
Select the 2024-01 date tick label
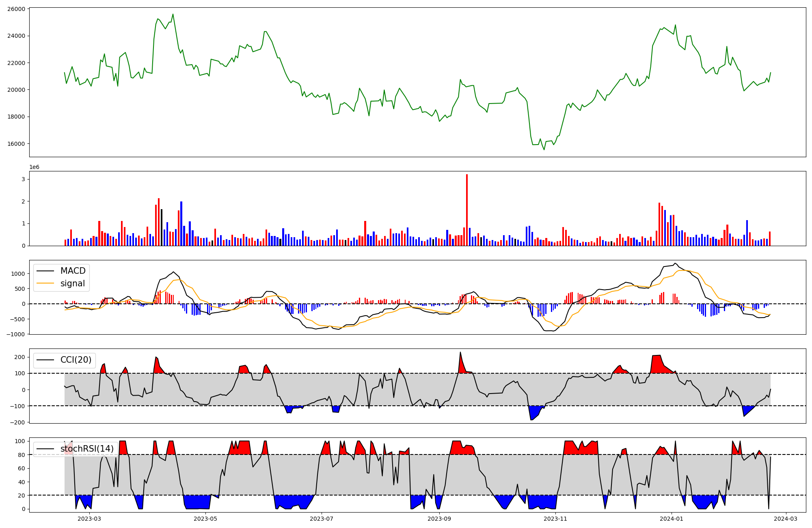coord(672,519)
